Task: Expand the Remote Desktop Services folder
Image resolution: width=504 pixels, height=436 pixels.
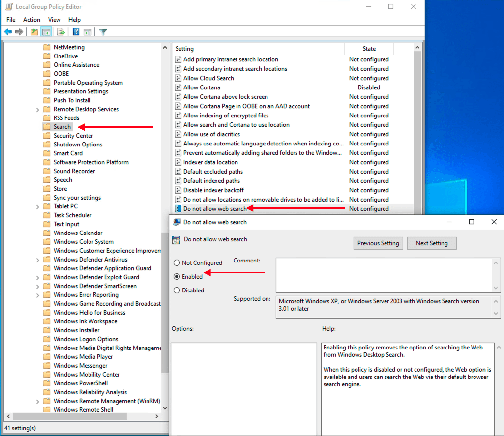Action: click(38, 110)
